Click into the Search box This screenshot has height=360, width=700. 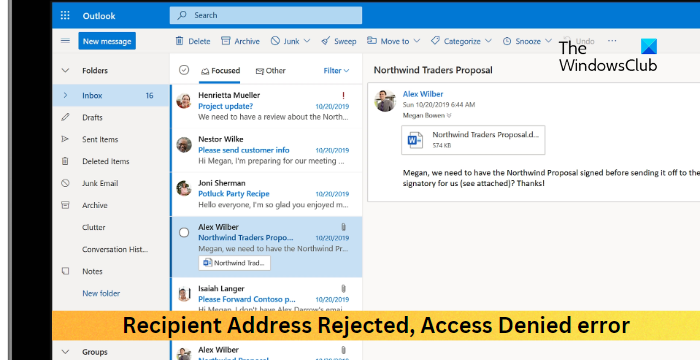[266, 15]
